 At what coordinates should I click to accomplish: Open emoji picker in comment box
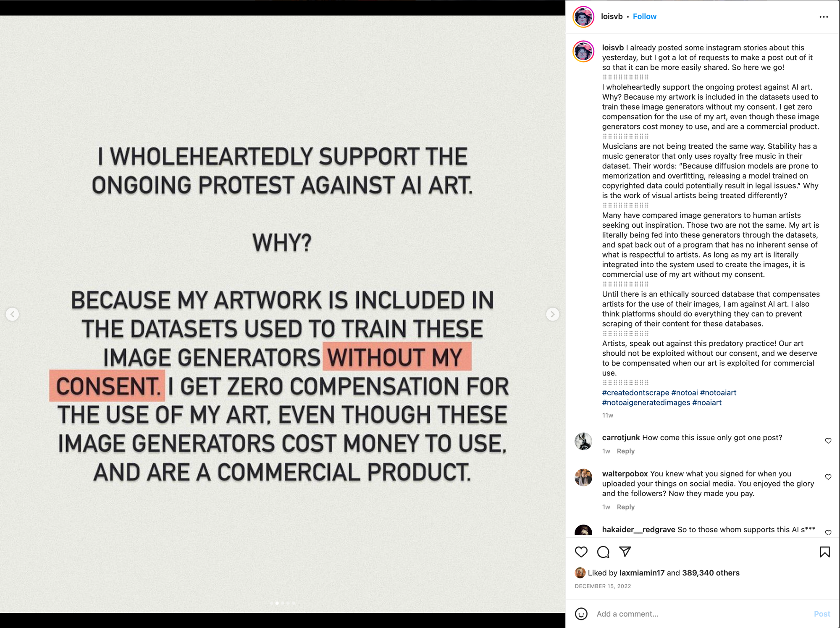(581, 614)
